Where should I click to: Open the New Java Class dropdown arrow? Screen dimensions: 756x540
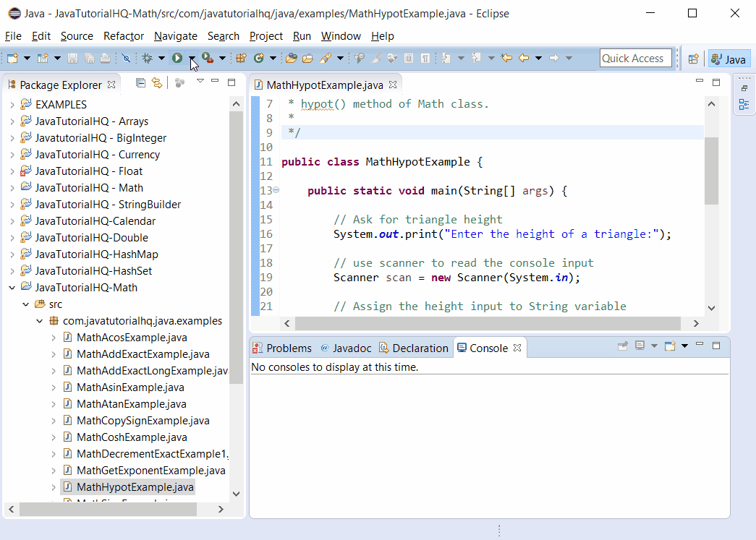(273, 59)
